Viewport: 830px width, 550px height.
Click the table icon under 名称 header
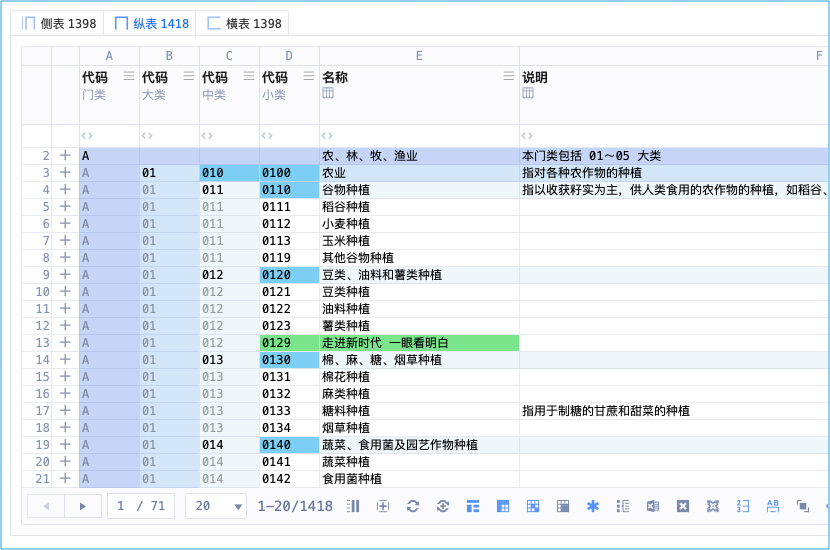[x=328, y=93]
